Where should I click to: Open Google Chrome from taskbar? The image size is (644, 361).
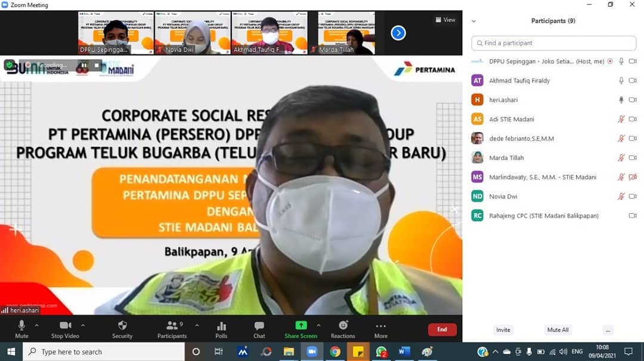click(335, 351)
